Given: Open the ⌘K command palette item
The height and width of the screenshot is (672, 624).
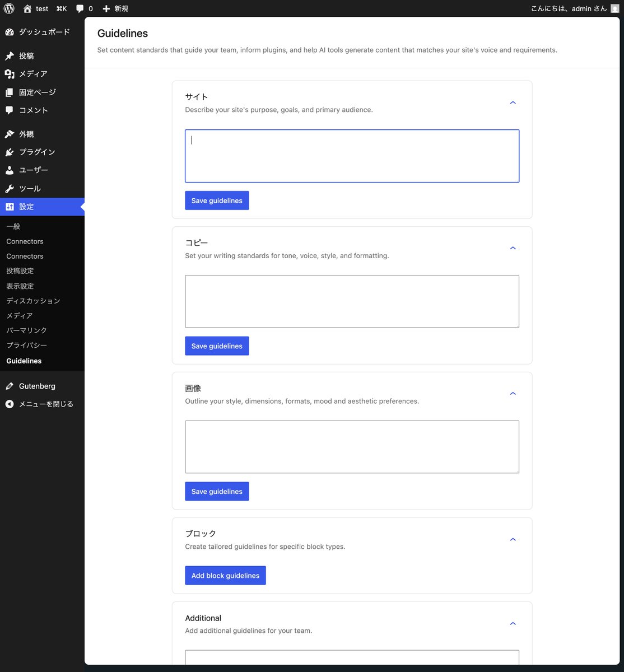Looking at the screenshot, I should click(62, 8).
